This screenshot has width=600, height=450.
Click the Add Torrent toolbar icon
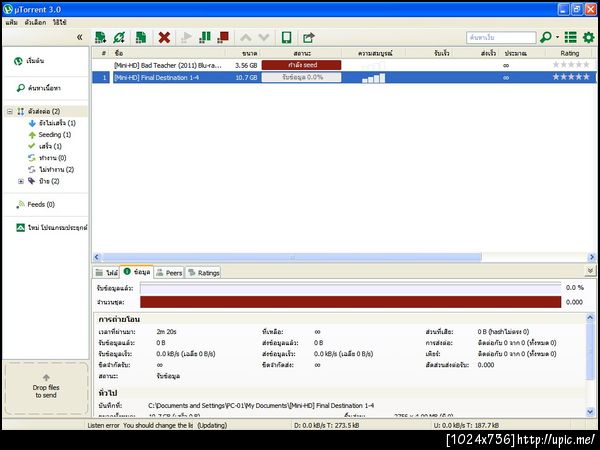101,37
